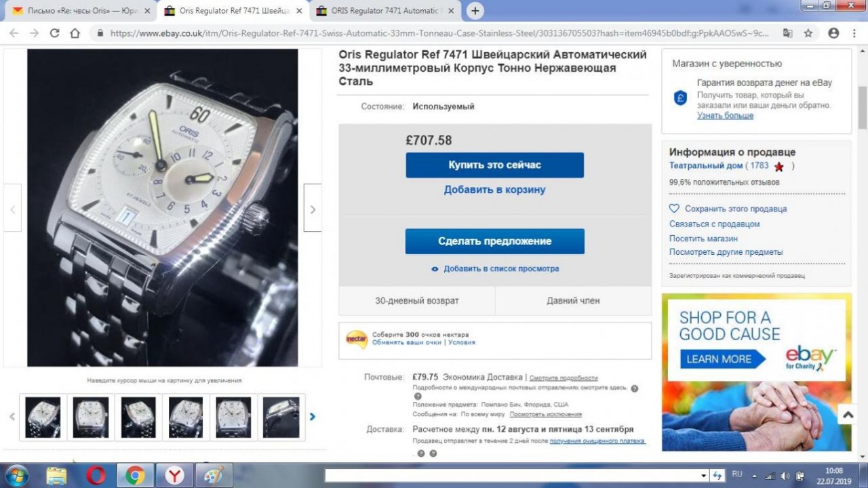Click the browser reload page icon
The image size is (868, 488).
54,33
